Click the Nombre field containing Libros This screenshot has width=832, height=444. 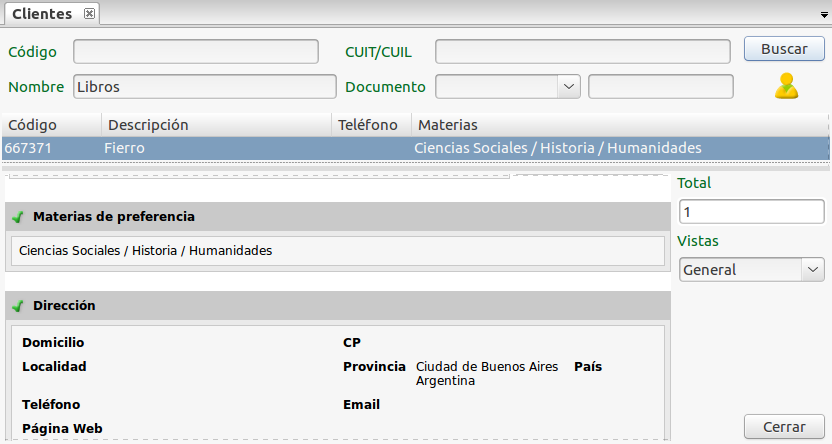[205, 86]
